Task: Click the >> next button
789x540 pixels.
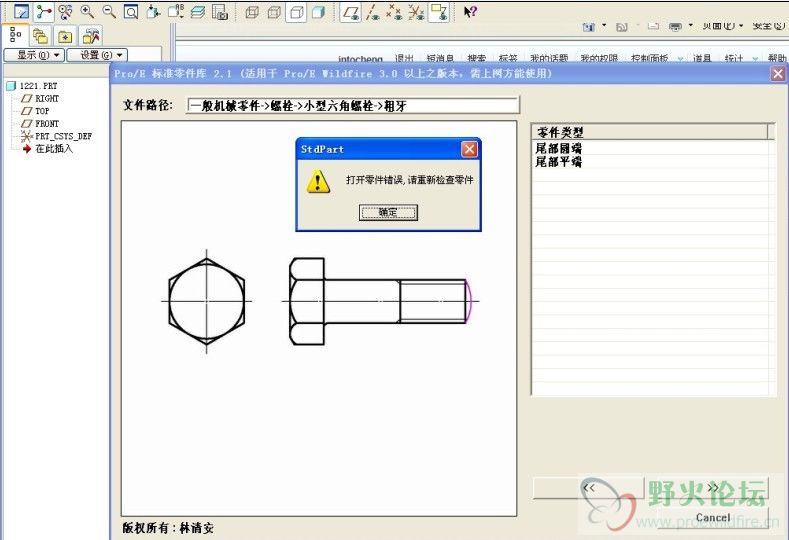Action: pos(713,488)
